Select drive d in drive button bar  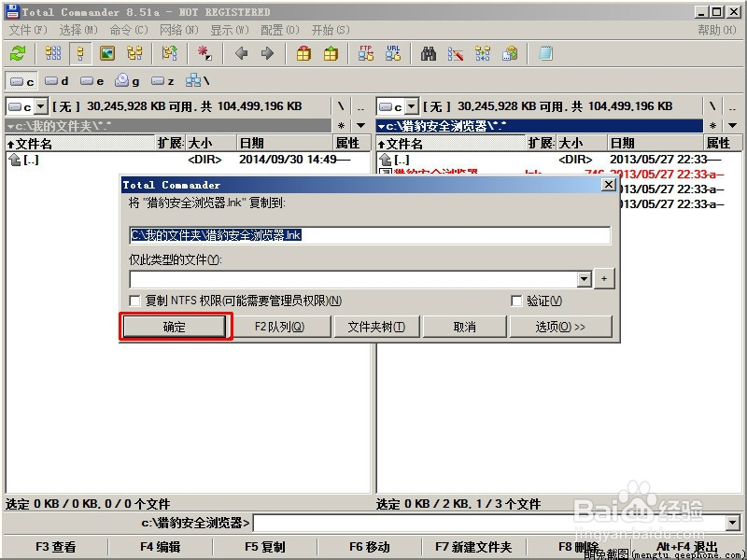(57, 81)
